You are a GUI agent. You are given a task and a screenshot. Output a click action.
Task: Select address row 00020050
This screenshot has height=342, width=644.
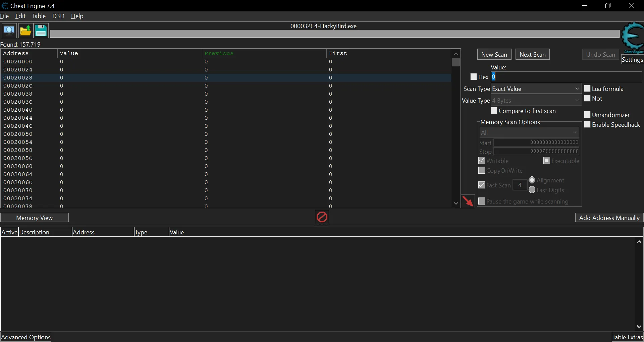pos(226,134)
